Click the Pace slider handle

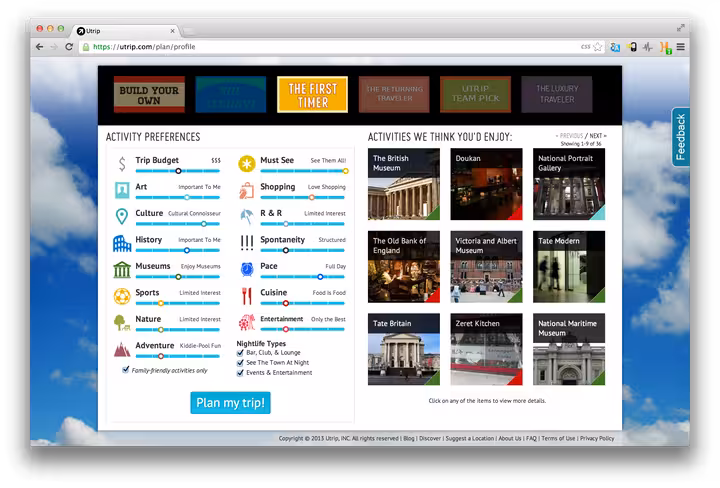point(320,277)
